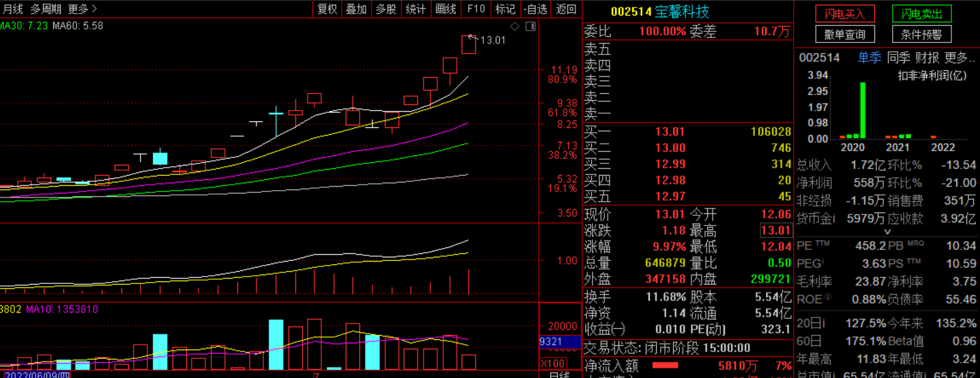Open the 财报 financial report tab
980x378 pixels.
coord(927,58)
